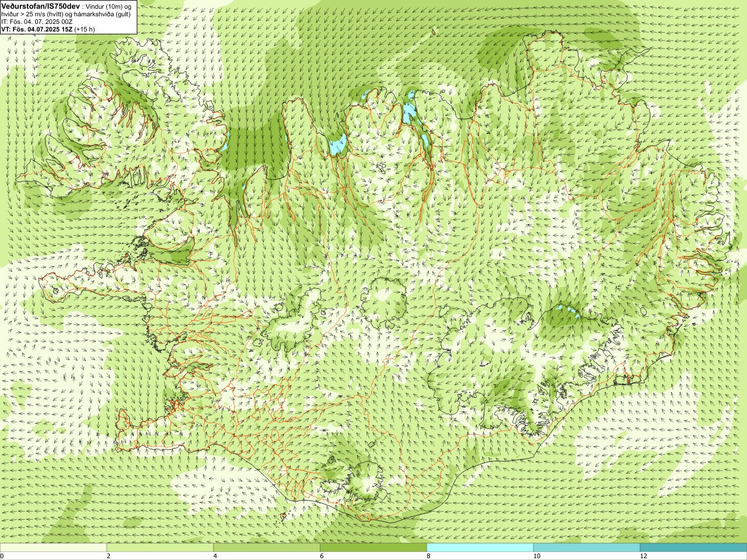Click the '4' label under the color scale
The height and width of the screenshot is (560, 747).
coord(215,556)
